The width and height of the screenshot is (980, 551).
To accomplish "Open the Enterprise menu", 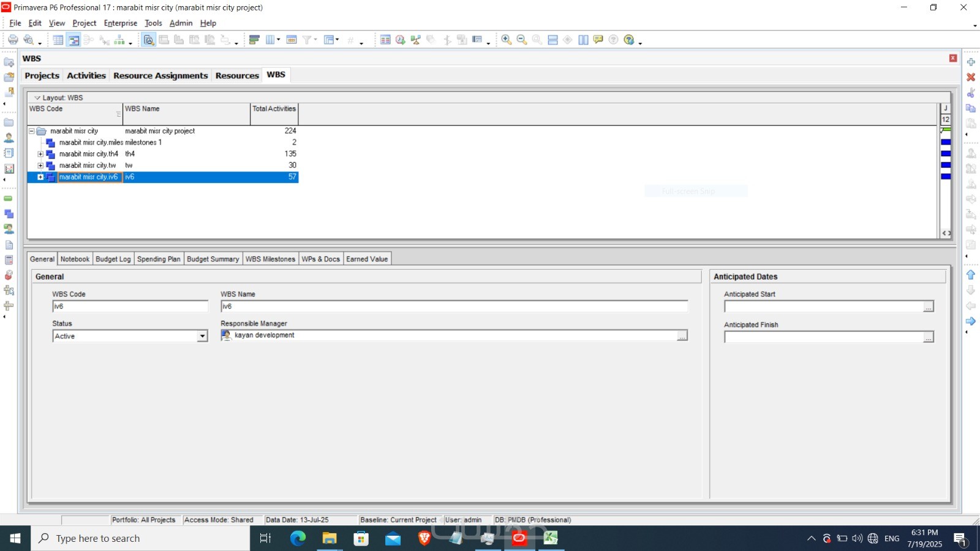I will pos(121,23).
